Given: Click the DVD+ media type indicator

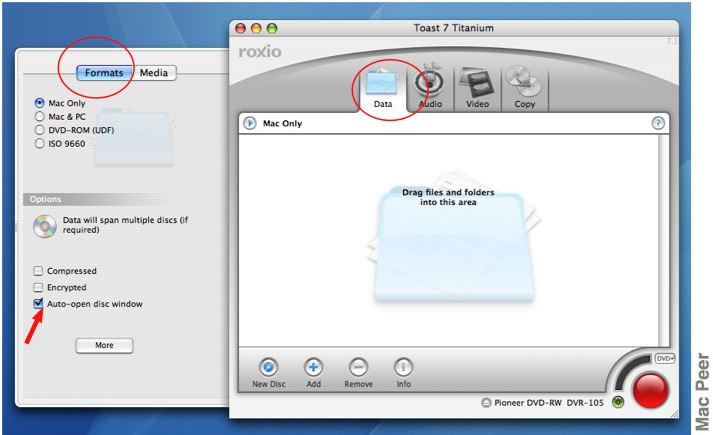Looking at the screenshot, I should 665,359.
